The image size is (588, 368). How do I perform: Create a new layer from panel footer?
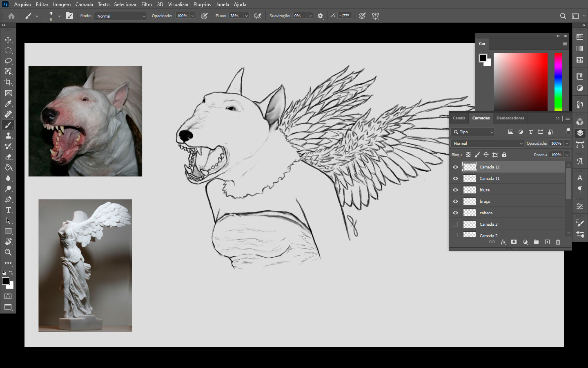[547, 242]
